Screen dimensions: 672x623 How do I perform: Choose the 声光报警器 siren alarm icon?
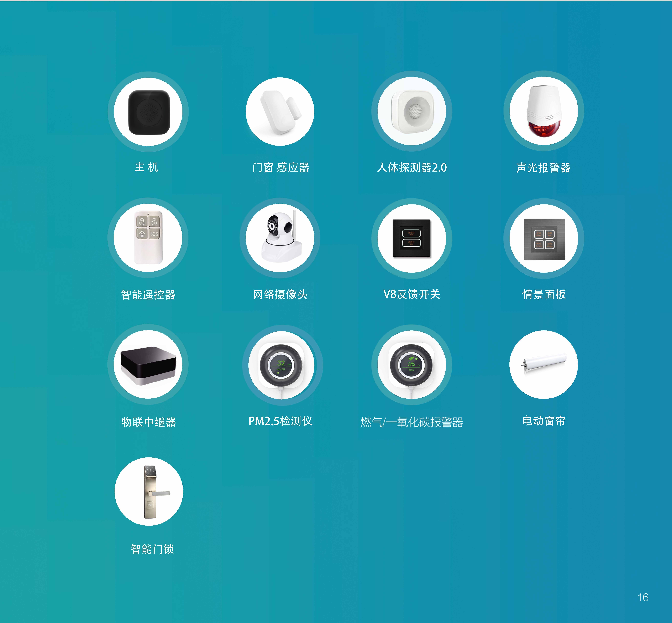(x=544, y=111)
